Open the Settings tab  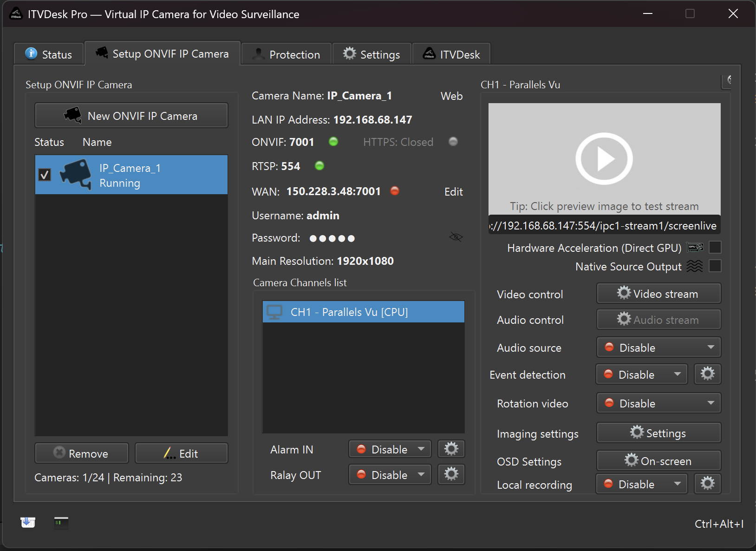(x=372, y=54)
